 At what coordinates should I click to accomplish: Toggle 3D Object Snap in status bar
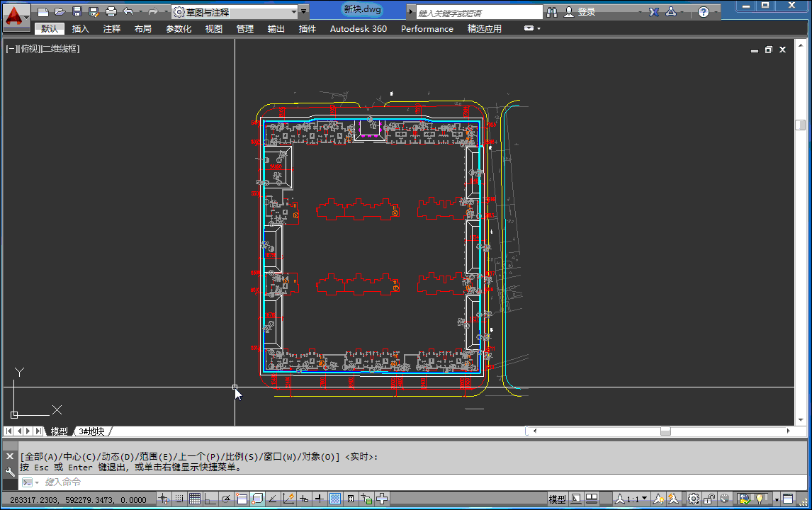pos(257,499)
